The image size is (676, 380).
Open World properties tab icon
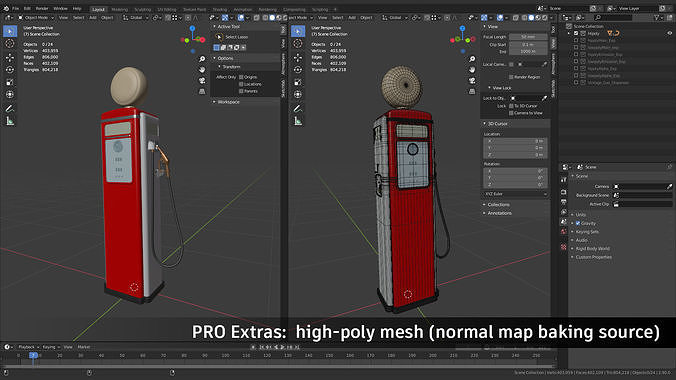click(x=563, y=232)
